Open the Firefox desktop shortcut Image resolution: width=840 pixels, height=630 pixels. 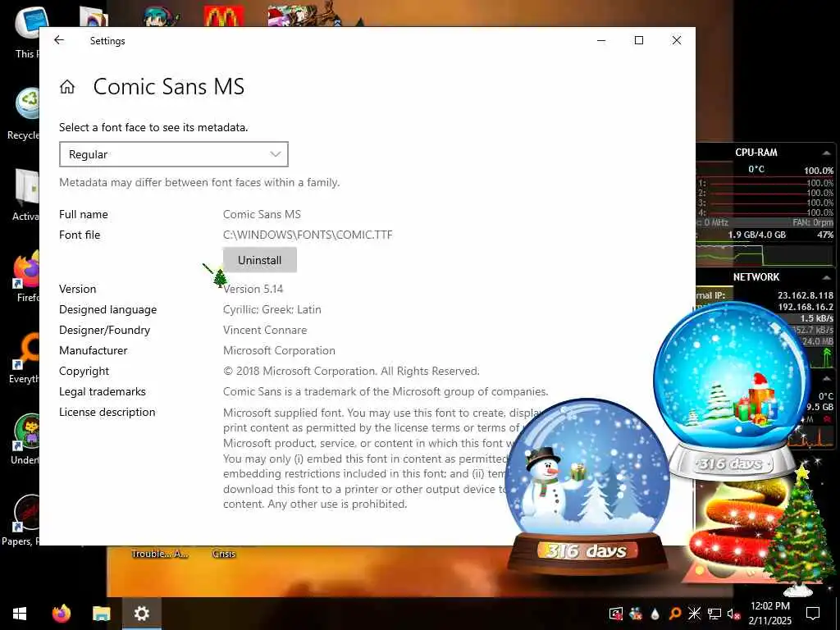pyautogui.click(x=25, y=277)
